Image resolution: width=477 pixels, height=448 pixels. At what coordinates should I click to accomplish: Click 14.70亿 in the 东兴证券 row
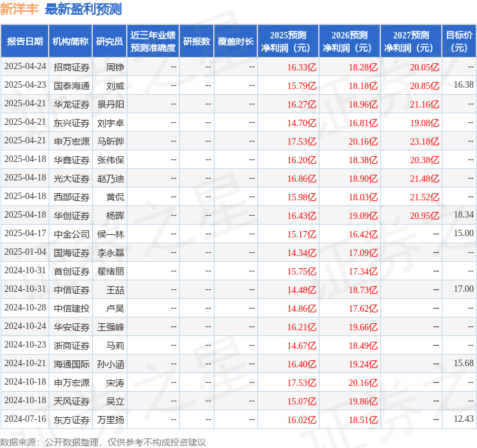(302, 123)
